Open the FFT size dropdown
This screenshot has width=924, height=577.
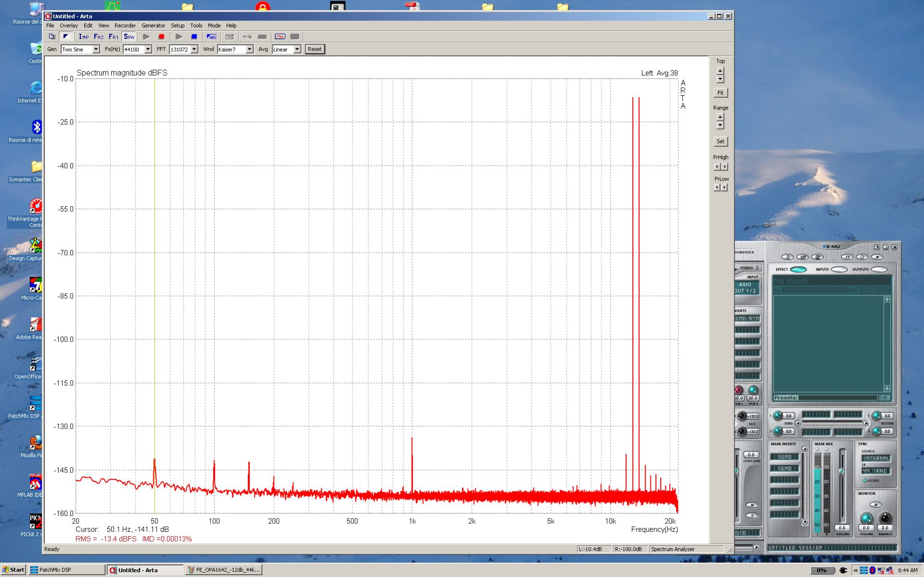(x=194, y=49)
